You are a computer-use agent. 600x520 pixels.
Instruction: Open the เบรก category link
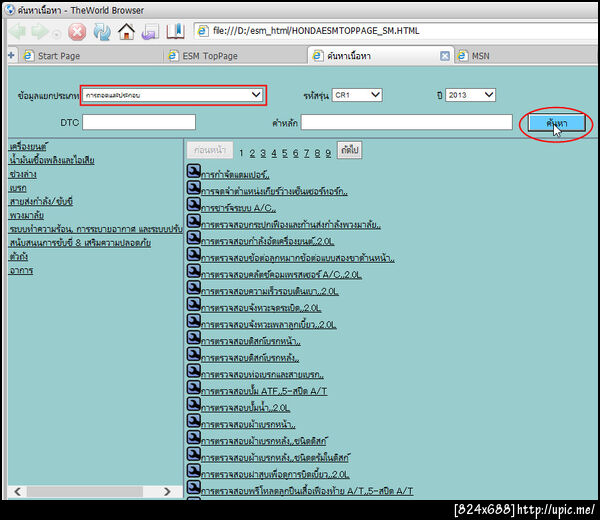[18, 188]
